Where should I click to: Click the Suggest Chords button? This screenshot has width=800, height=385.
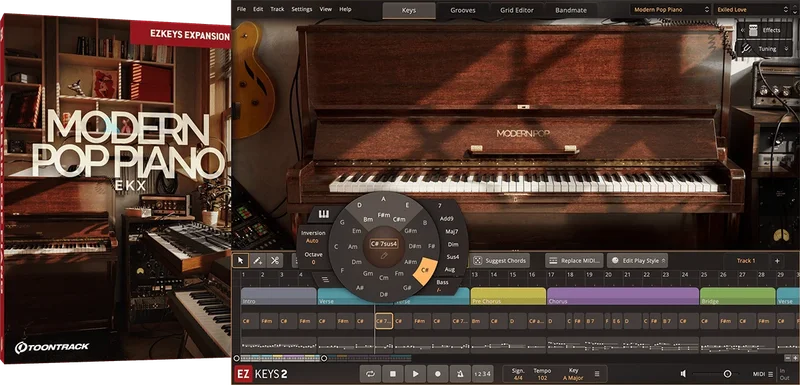point(500,261)
